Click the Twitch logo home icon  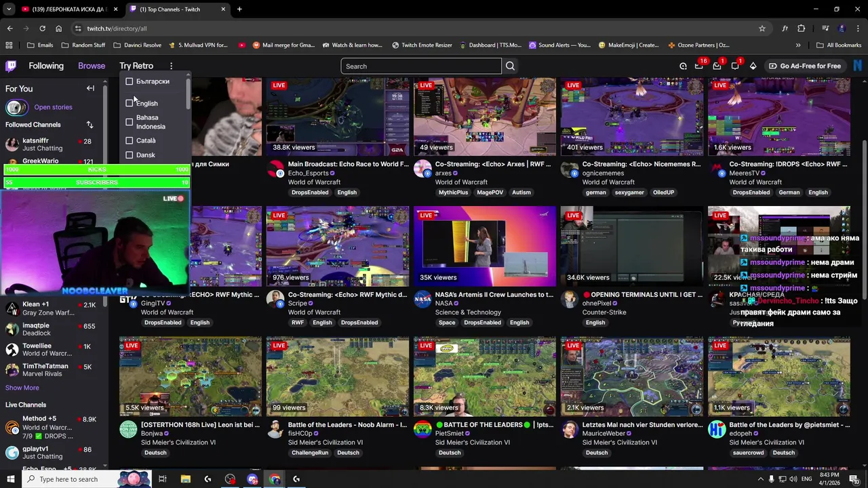[x=11, y=66]
